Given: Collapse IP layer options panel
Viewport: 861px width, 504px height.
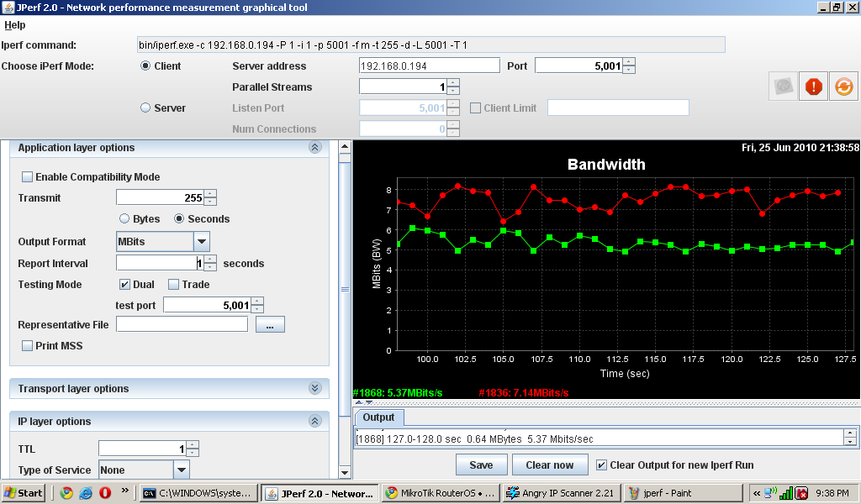Looking at the screenshot, I should pyautogui.click(x=314, y=421).
